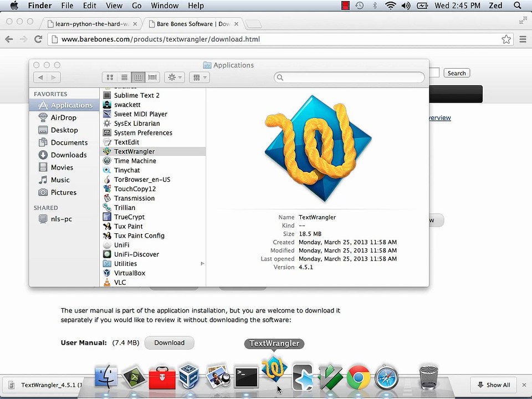This screenshot has width=532, height=399.
Task: Open the Edit menu
Action: (90, 6)
